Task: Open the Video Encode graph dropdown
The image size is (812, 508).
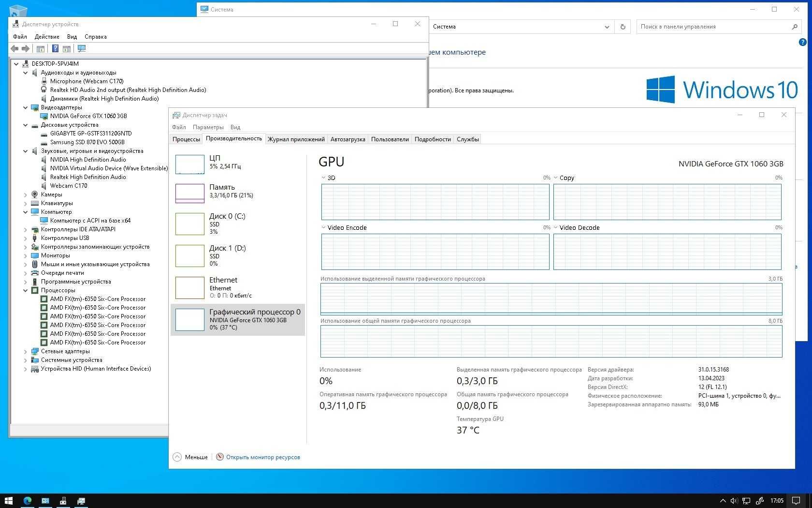Action: click(323, 227)
